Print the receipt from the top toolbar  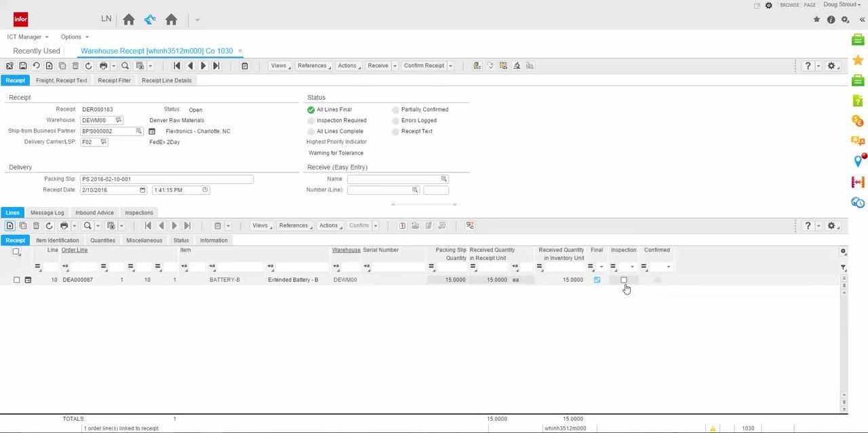point(103,66)
